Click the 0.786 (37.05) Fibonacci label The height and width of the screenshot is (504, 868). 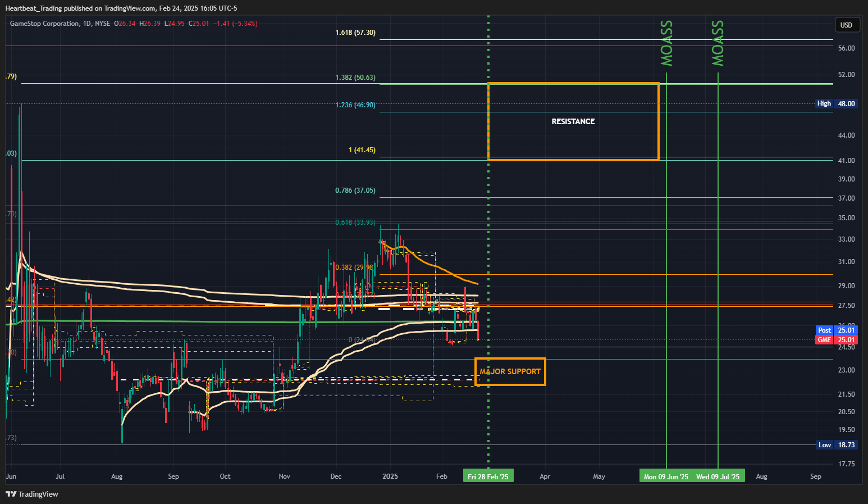pyautogui.click(x=355, y=190)
